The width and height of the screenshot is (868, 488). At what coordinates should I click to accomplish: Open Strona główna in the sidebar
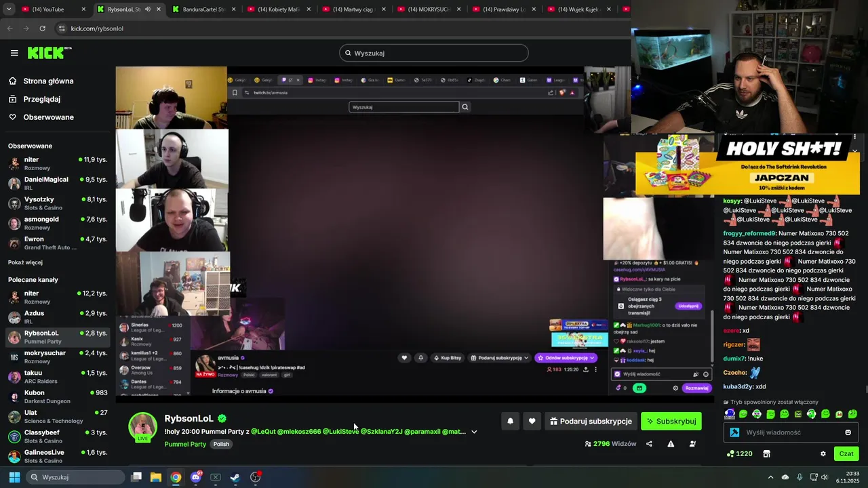[48, 81]
